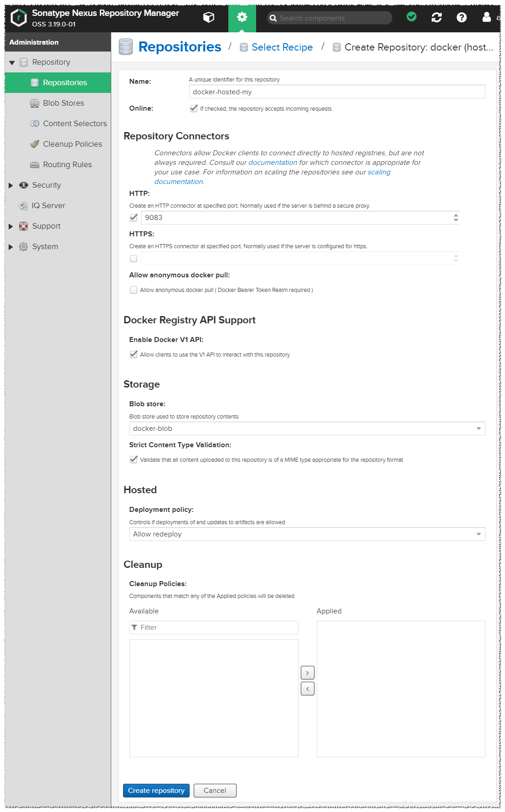Move policy to Applied with right arrow
The width and height of the screenshot is (505, 812).
pos(308,673)
